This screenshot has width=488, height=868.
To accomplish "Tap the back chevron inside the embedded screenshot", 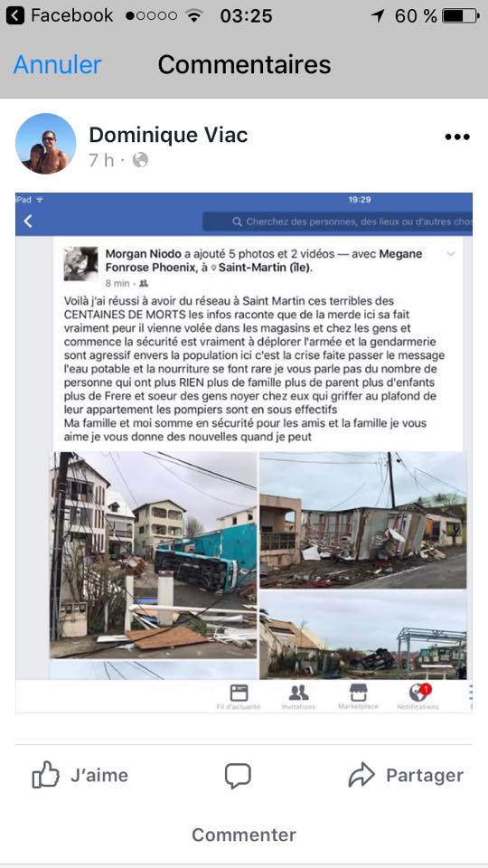I will tap(28, 222).
